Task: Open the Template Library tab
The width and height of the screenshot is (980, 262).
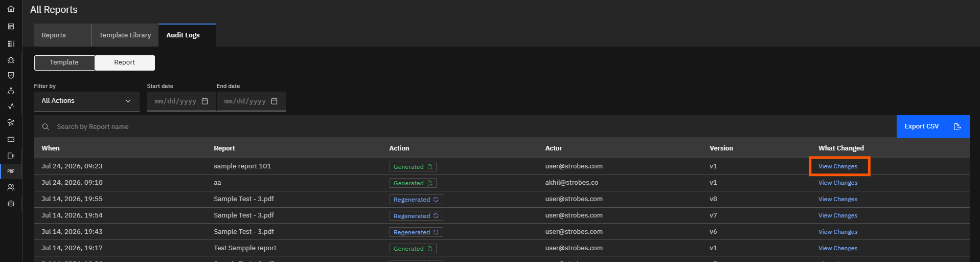Action: coord(125,35)
